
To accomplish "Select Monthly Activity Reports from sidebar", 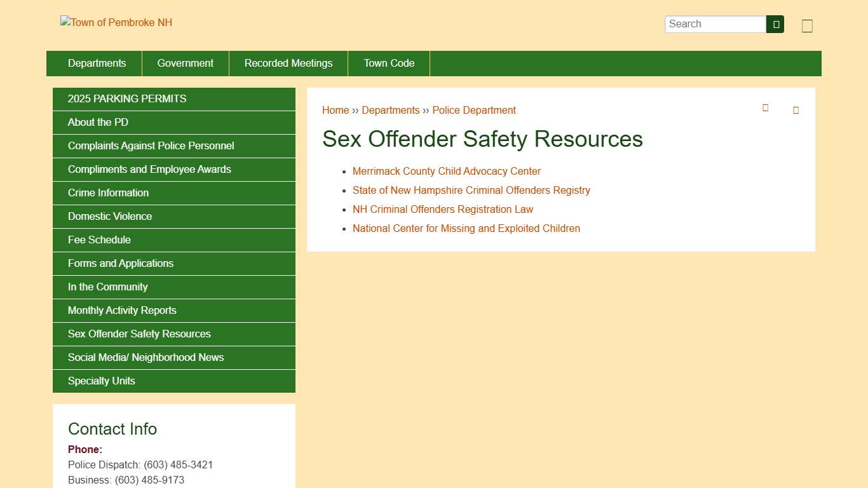I will click(x=121, y=310).
